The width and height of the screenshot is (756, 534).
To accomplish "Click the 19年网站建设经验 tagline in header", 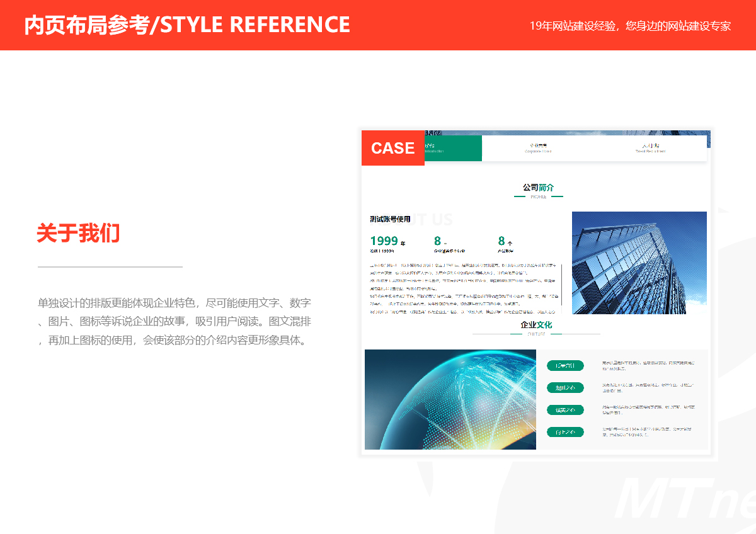I will [x=630, y=26].
